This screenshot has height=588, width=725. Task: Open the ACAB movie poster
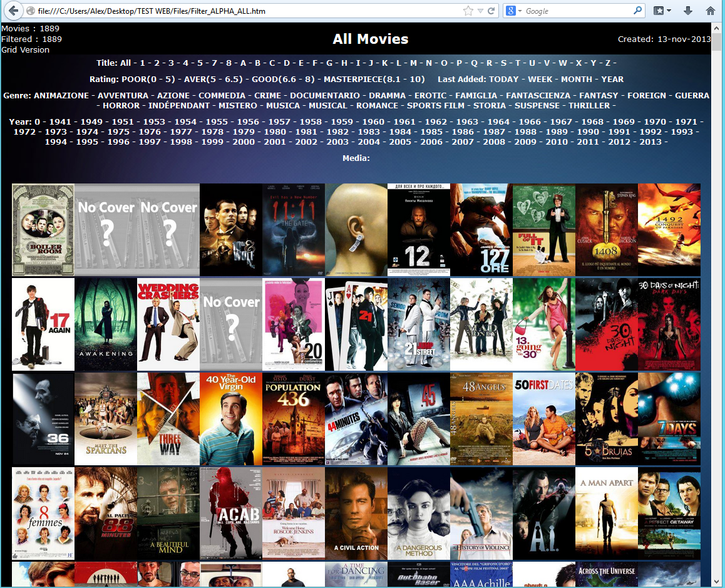[231, 513]
